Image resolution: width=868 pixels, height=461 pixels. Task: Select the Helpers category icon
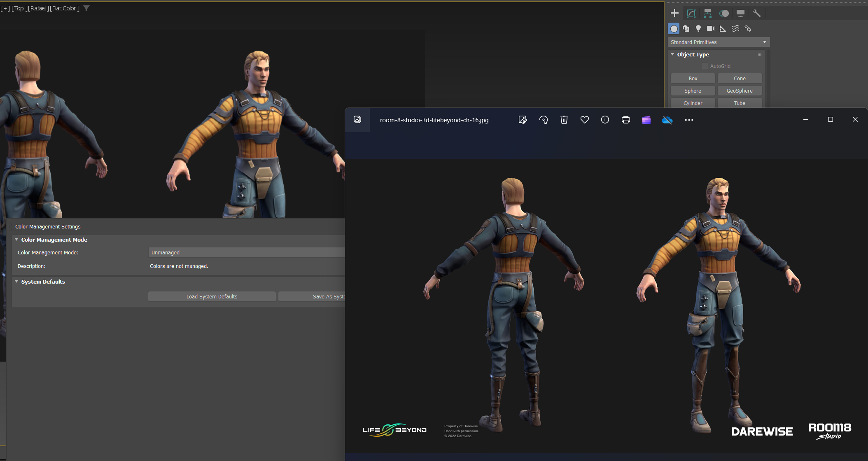point(723,28)
